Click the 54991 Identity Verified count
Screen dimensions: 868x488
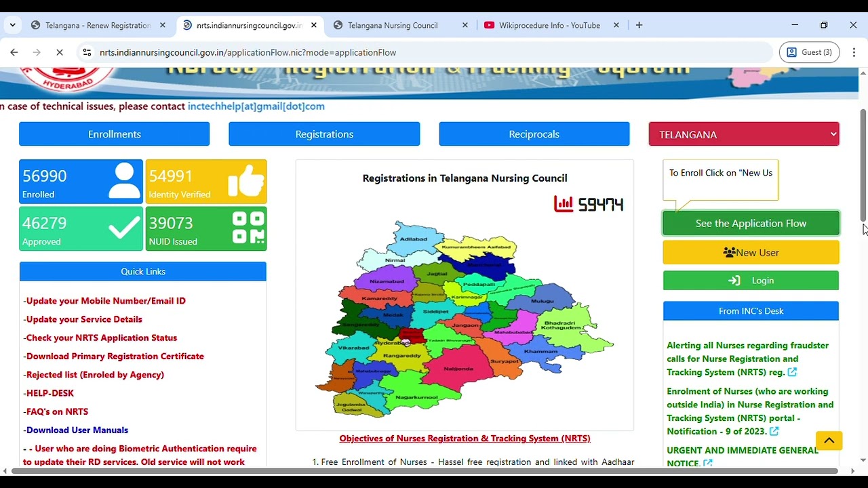[x=171, y=176]
